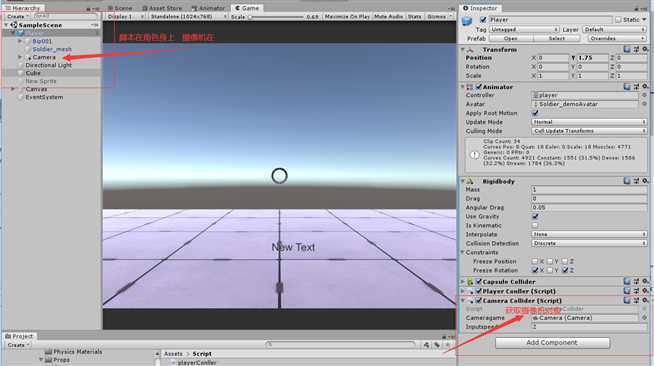654x366 pixels.
Task: Toggle Freeze Rotation Z checkbox
Action: coord(565,270)
